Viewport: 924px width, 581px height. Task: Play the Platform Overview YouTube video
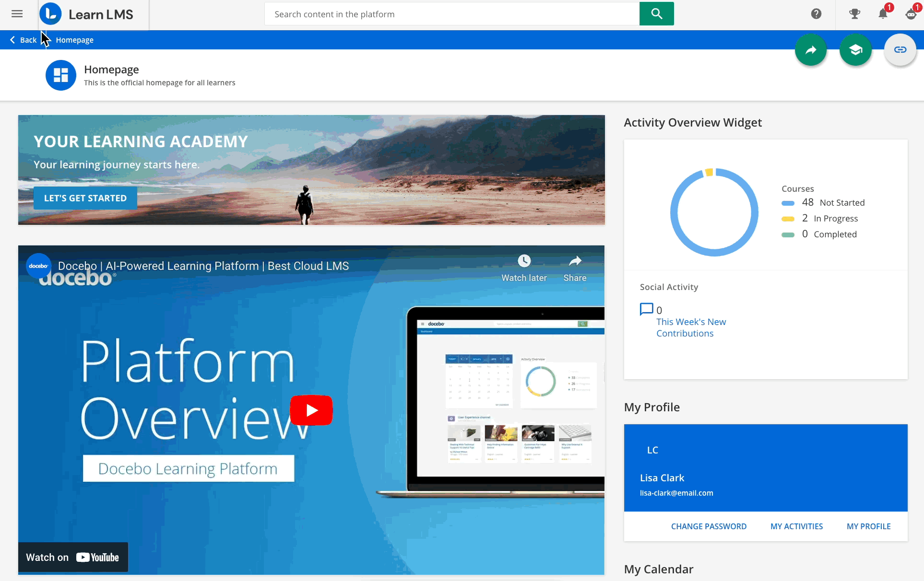point(311,410)
